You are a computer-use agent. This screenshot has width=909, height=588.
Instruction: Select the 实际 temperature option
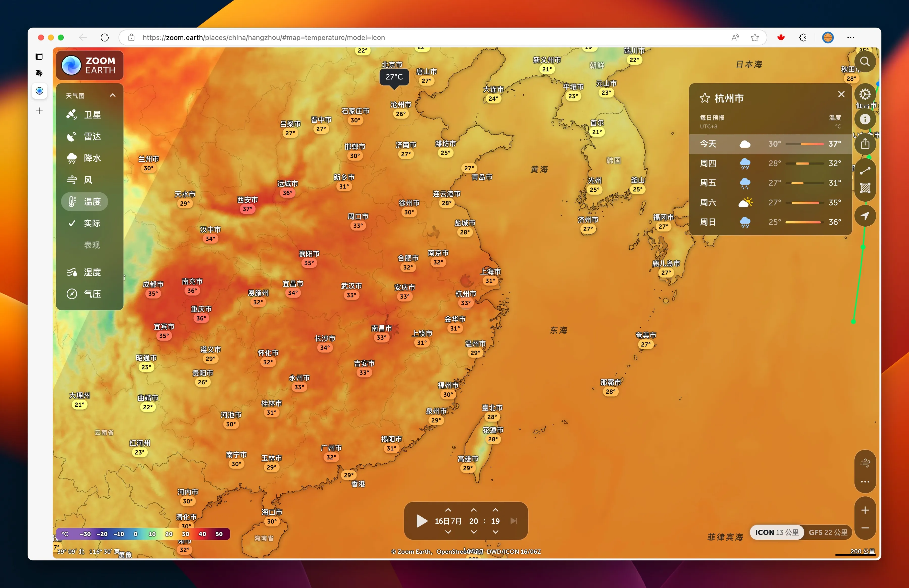click(92, 223)
